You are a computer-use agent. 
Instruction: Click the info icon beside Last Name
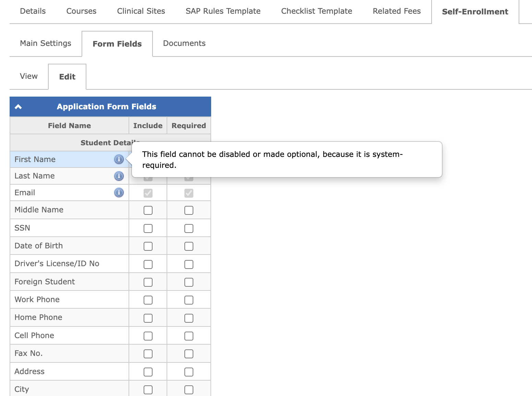(119, 176)
